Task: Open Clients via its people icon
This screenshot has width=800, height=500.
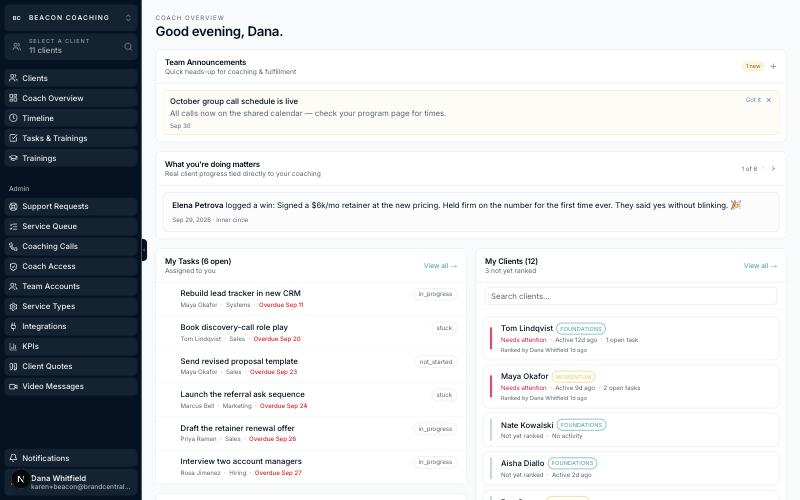Action: (13, 78)
